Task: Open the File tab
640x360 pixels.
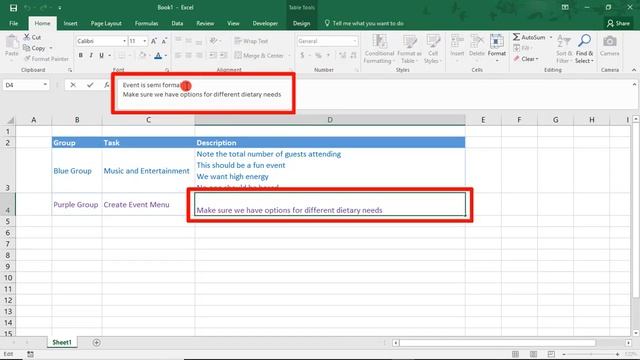Action: pos(13,23)
